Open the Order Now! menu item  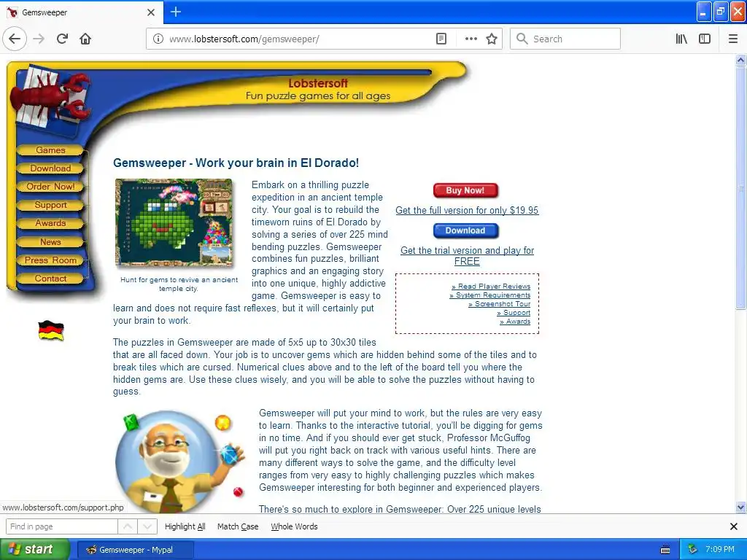pos(50,187)
